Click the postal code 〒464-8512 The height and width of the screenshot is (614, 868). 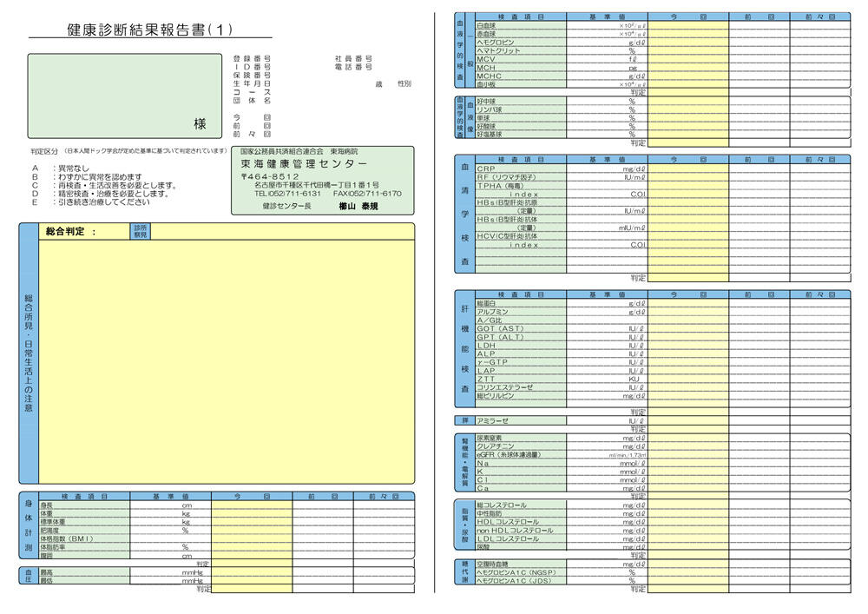270,176
